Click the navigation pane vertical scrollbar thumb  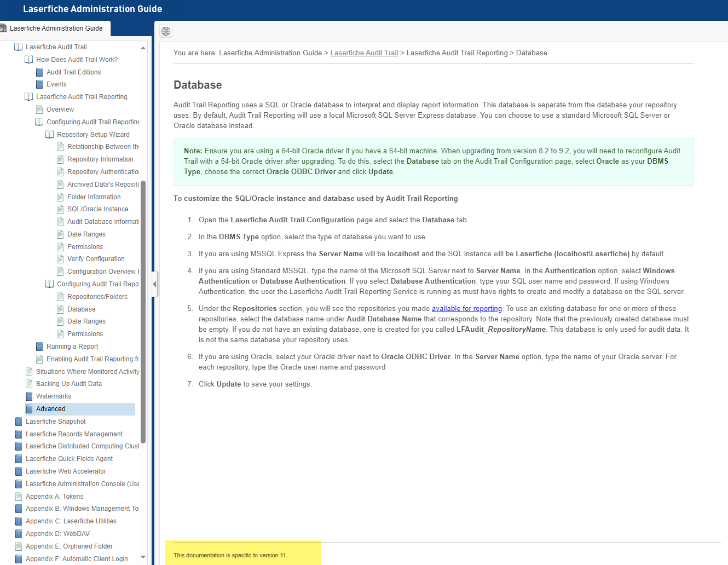(143, 312)
